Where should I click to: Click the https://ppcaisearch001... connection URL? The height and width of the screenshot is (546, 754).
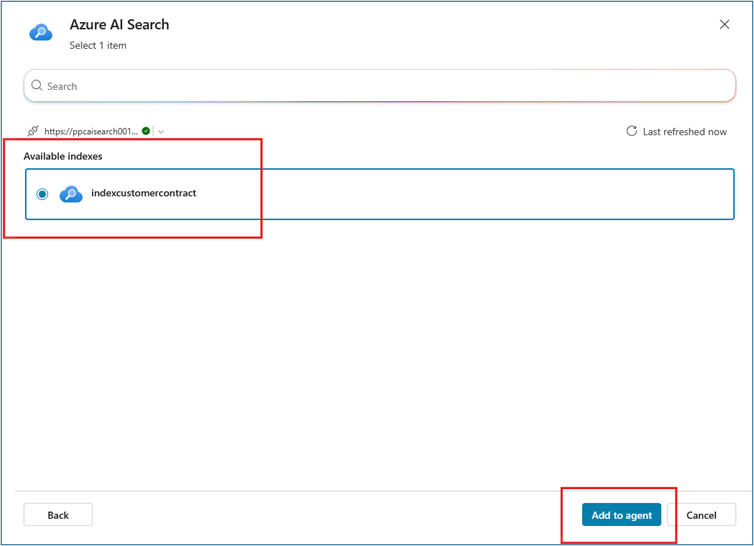(91, 131)
